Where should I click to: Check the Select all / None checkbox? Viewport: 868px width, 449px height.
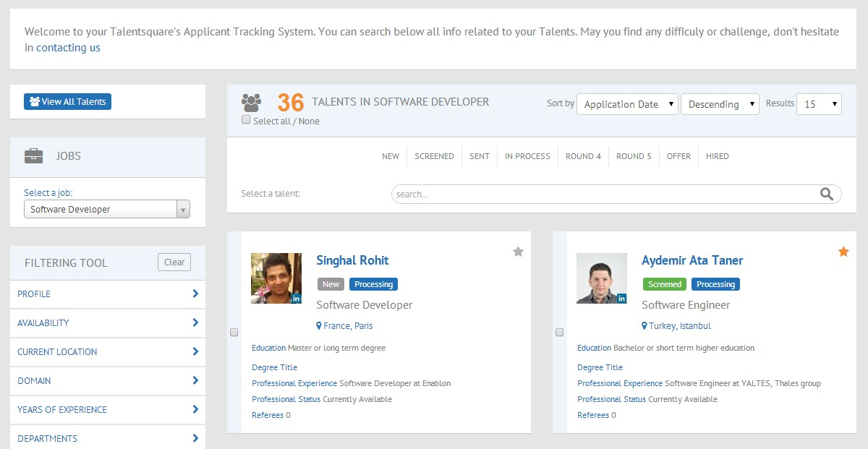(x=246, y=119)
